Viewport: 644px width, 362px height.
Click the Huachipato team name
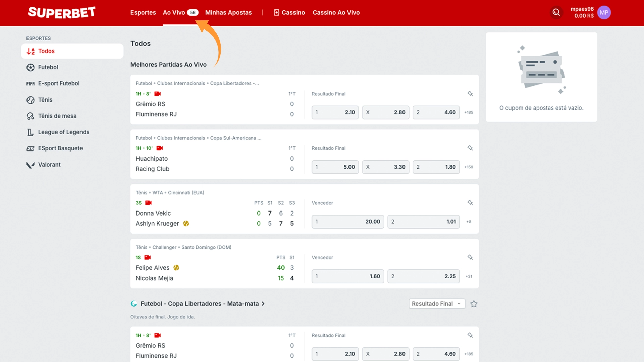click(x=152, y=159)
